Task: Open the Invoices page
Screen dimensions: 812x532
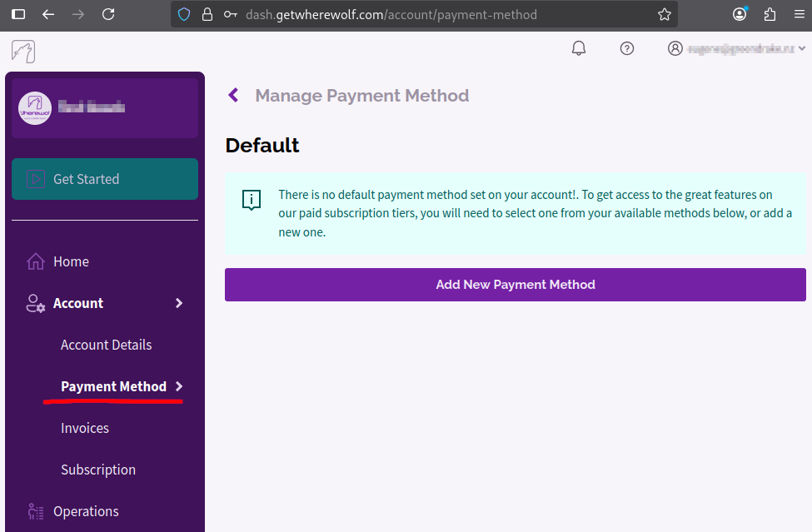Action: click(x=85, y=428)
